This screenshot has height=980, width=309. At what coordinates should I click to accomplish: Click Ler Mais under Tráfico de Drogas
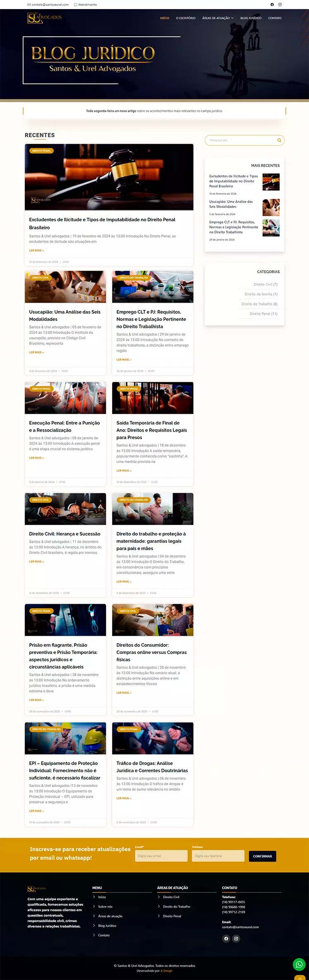[124, 798]
